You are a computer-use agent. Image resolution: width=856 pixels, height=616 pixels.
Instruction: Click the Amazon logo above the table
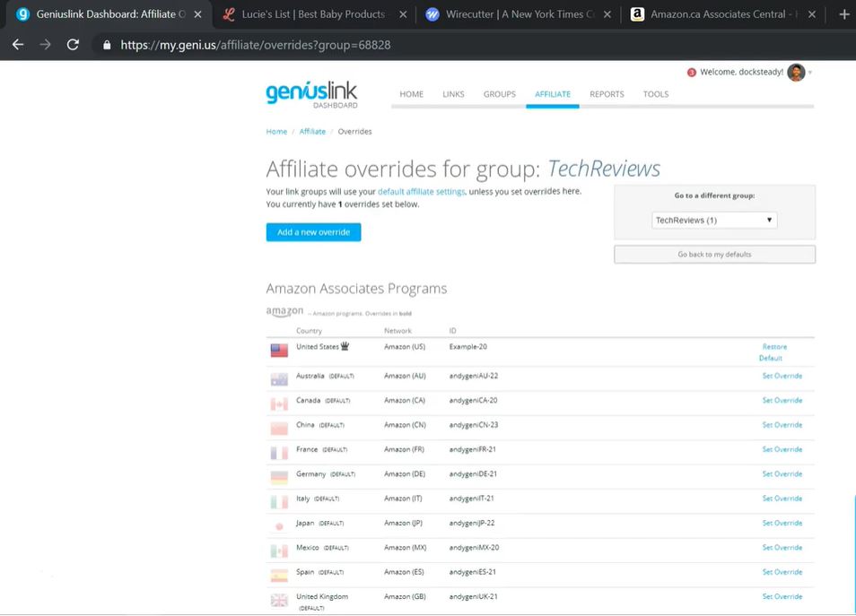284,311
